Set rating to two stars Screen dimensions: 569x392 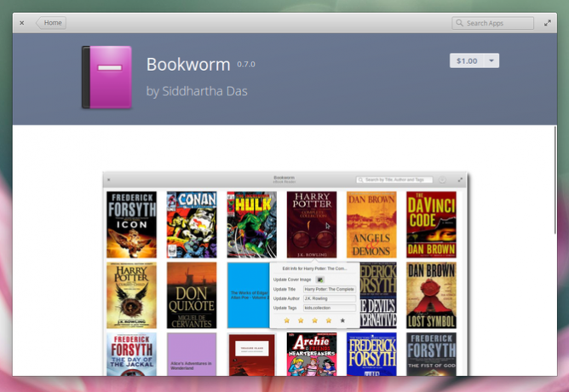pyautogui.click(x=301, y=320)
